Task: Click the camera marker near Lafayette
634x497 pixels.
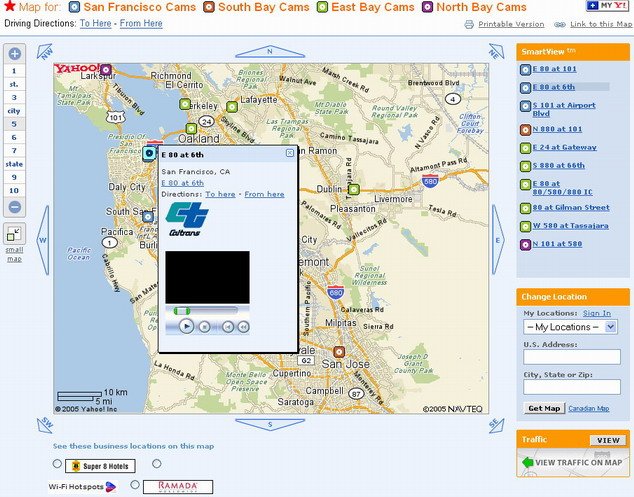Action: tap(232, 107)
